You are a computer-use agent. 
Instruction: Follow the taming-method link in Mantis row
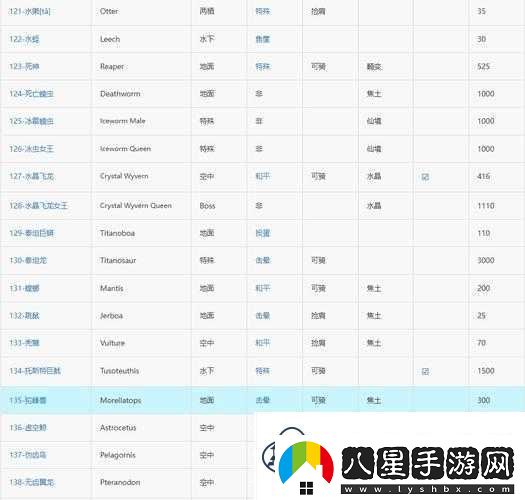tap(262, 288)
